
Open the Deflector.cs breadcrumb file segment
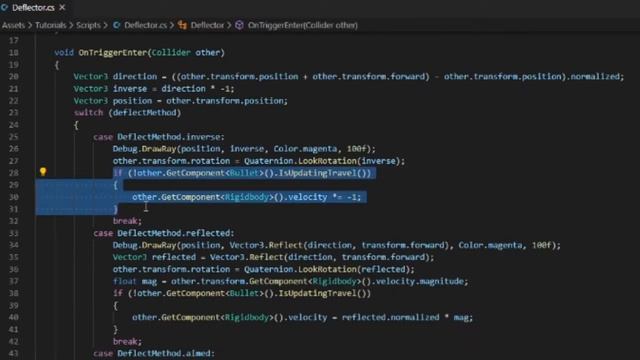[145, 25]
